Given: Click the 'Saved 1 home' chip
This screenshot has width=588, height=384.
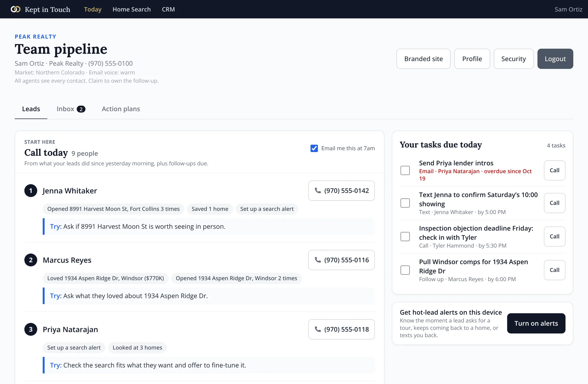Looking at the screenshot, I should pos(210,209).
